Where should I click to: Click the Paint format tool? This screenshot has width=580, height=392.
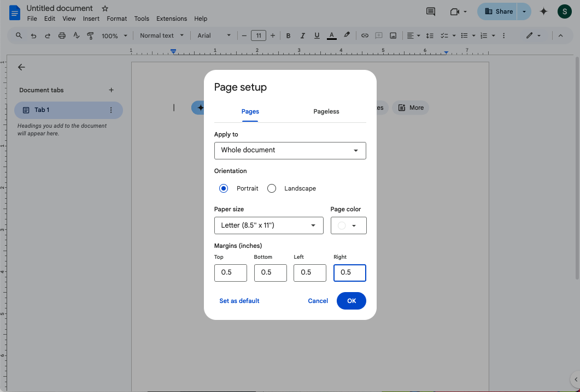pos(90,35)
